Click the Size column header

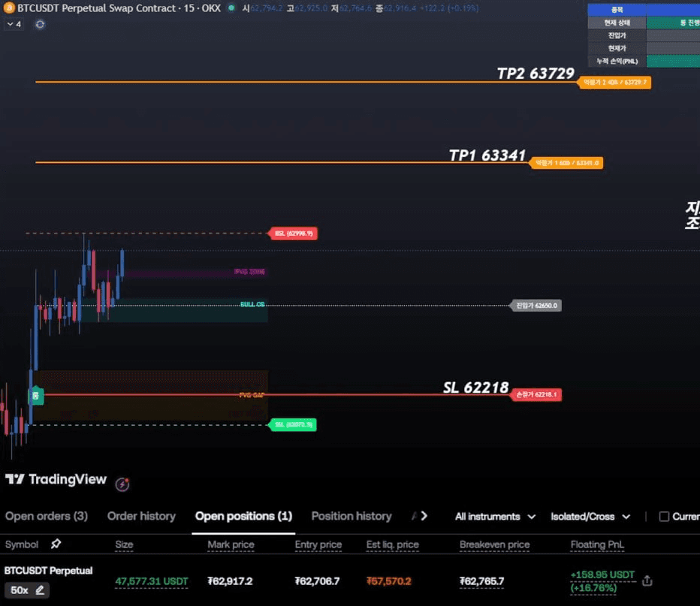point(124,545)
